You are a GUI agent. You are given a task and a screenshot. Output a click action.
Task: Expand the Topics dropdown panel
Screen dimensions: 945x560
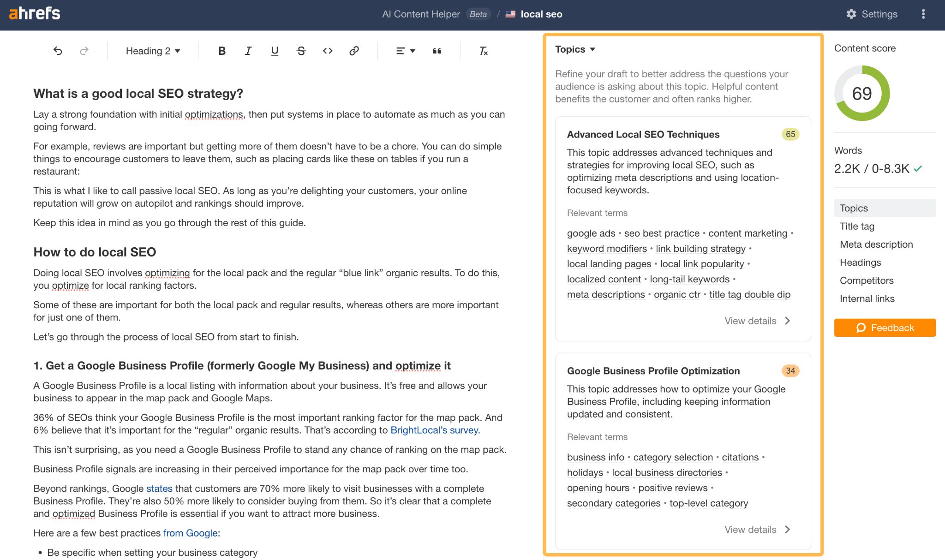coord(575,49)
